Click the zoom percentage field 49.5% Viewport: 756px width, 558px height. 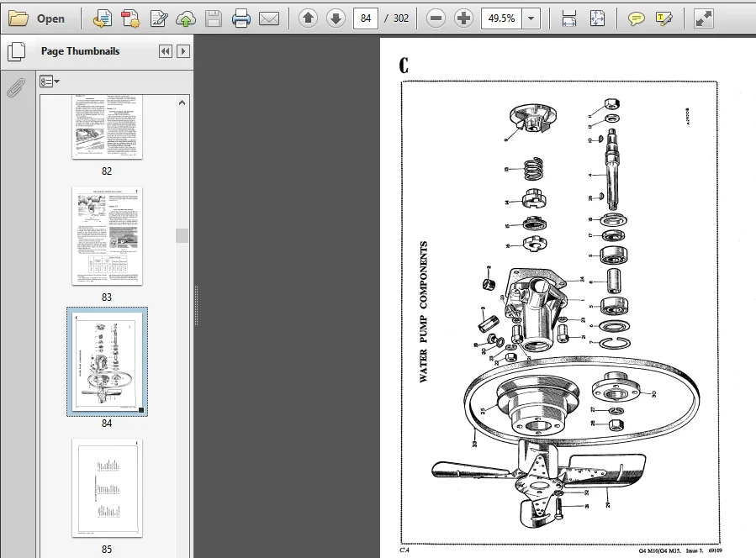[501, 18]
